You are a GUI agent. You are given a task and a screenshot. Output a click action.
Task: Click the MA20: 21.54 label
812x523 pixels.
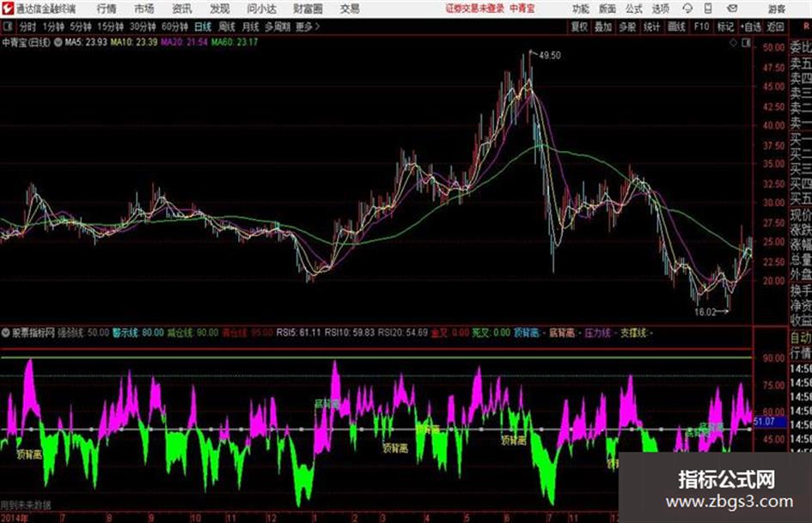[184, 42]
